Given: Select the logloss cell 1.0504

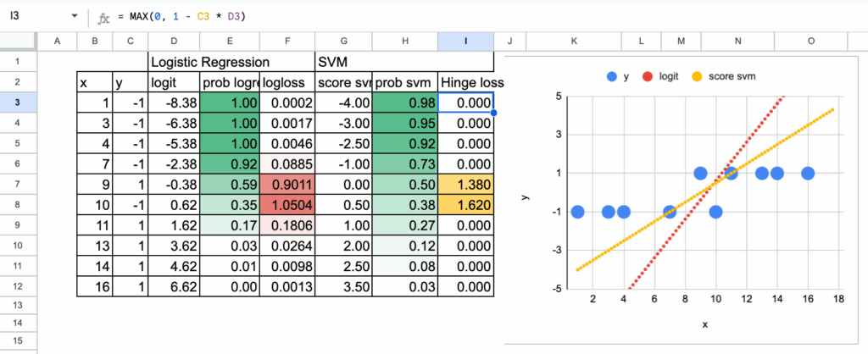Looking at the screenshot, I should [x=287, y=205].
